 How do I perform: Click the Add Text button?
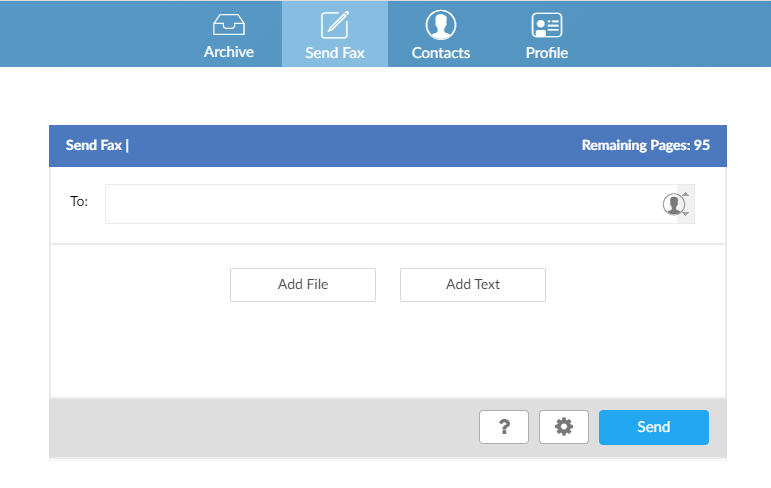[x=473, y=285]
